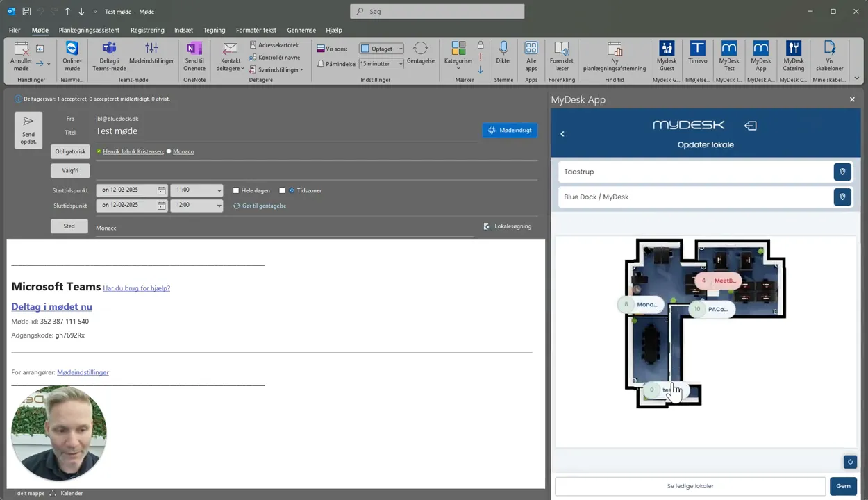868x500 pixels.
Task: Enable the Kontrollér navne option
Action: pyautogui.click(x=274, y=58)
